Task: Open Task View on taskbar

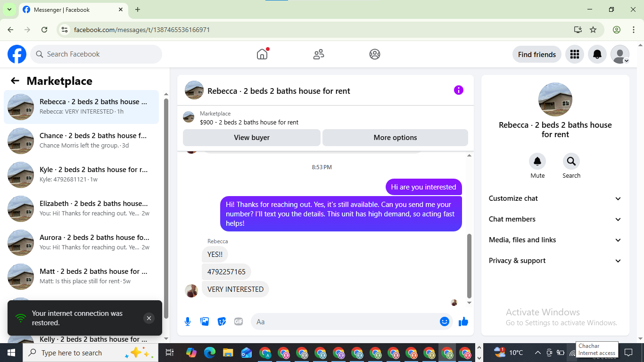Action: (170, 353)
